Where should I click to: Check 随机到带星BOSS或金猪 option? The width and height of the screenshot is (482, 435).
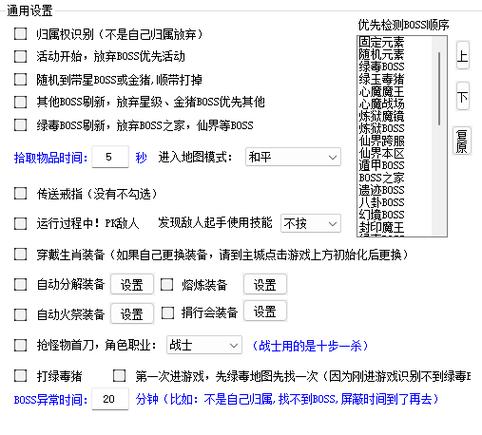20,79
